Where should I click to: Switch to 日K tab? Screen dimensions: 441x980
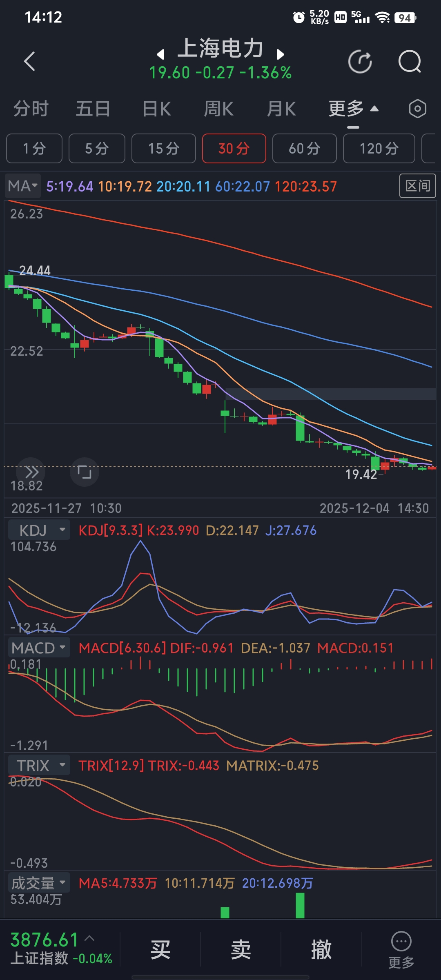tap(156, 109)
